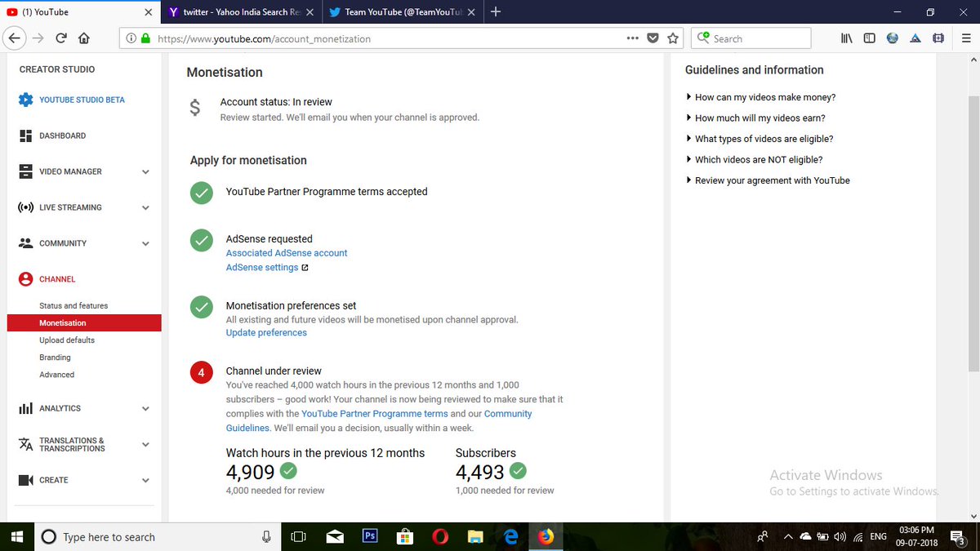This screenshot has width=980, height=551.
Task: Click Cortana microphone icon in search box
Action: point(266,536)
